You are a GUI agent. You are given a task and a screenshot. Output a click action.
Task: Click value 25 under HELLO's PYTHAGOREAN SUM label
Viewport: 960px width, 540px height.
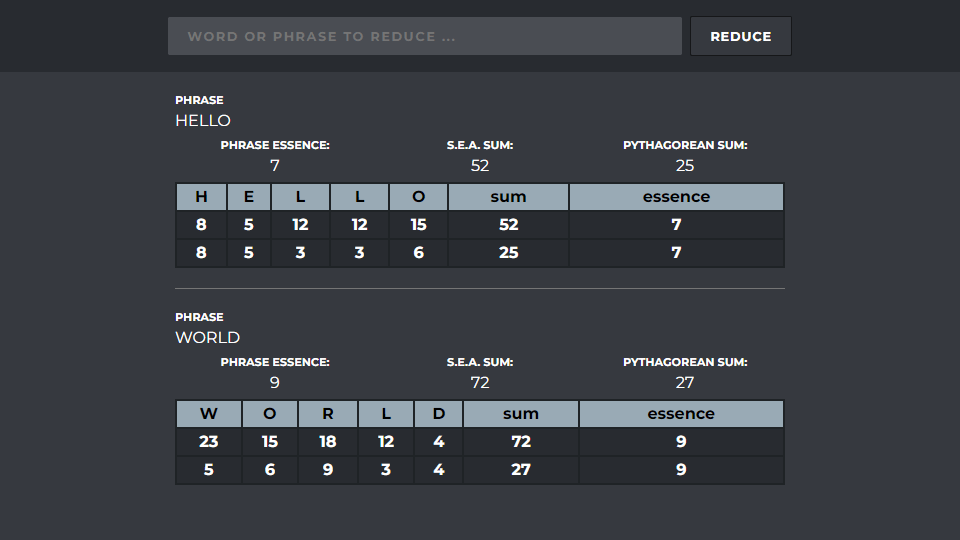point(685,166)
